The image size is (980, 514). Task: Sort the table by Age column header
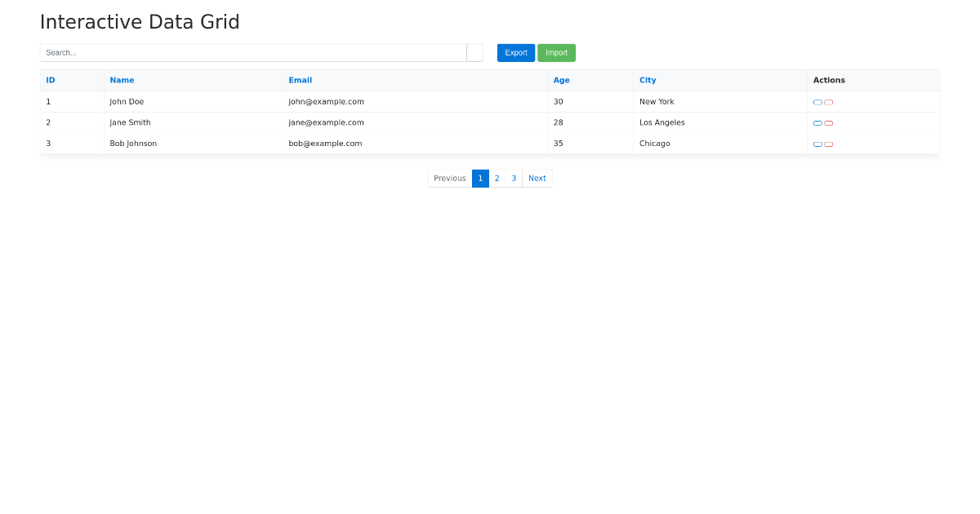[561, 80]
